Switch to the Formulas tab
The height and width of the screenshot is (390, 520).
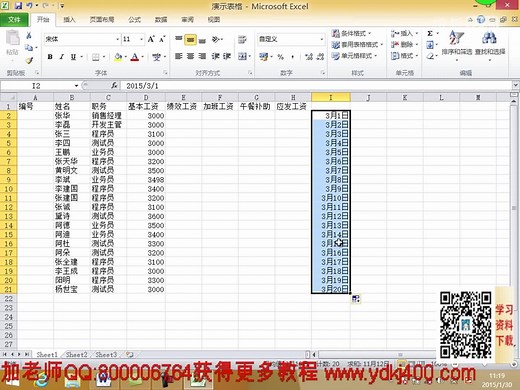134,20
